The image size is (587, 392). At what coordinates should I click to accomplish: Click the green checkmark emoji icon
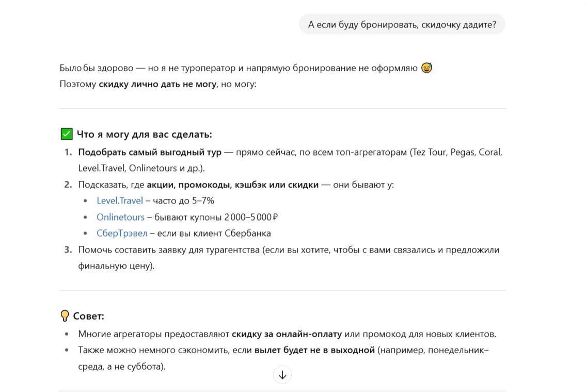[x=67, y=134]
